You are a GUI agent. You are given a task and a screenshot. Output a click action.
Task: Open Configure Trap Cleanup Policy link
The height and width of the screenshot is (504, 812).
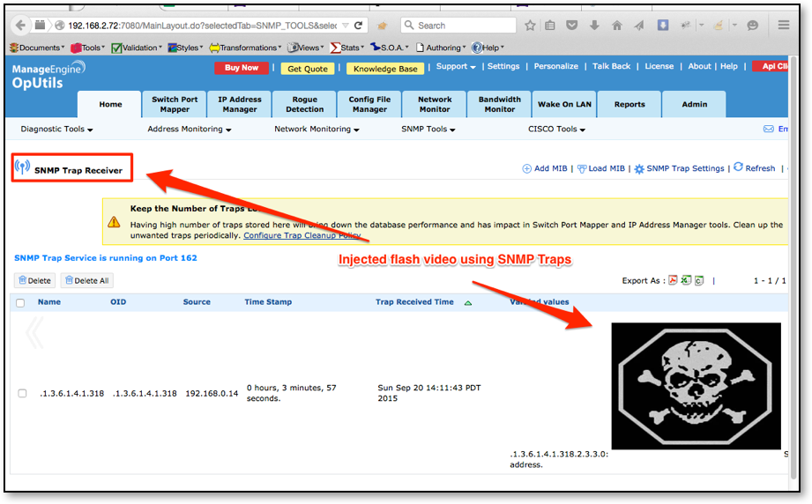(x=302, y=235)
